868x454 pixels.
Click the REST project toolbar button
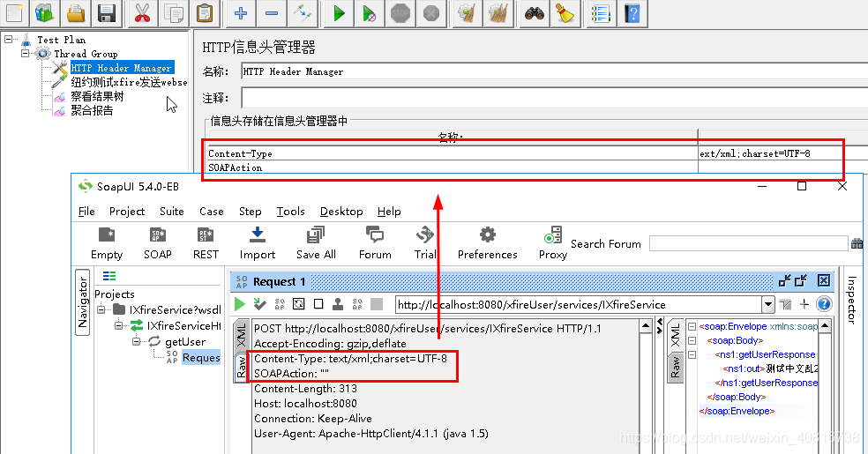[206, 243]
